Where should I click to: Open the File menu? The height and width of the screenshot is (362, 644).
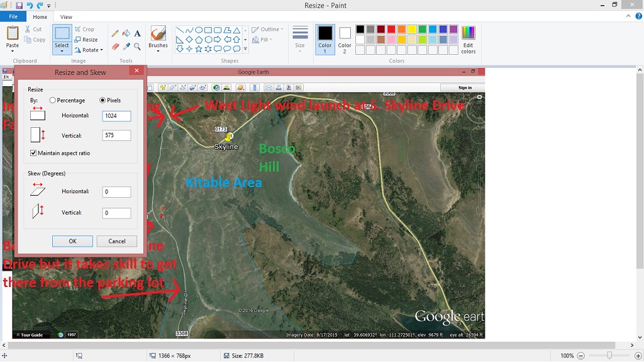click(x=13, y=16)
